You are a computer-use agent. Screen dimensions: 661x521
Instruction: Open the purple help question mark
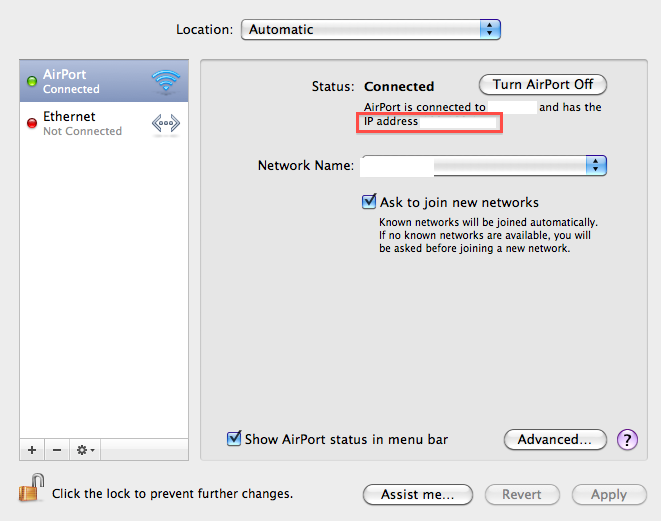pyautogui.click(x=627, y=440)
